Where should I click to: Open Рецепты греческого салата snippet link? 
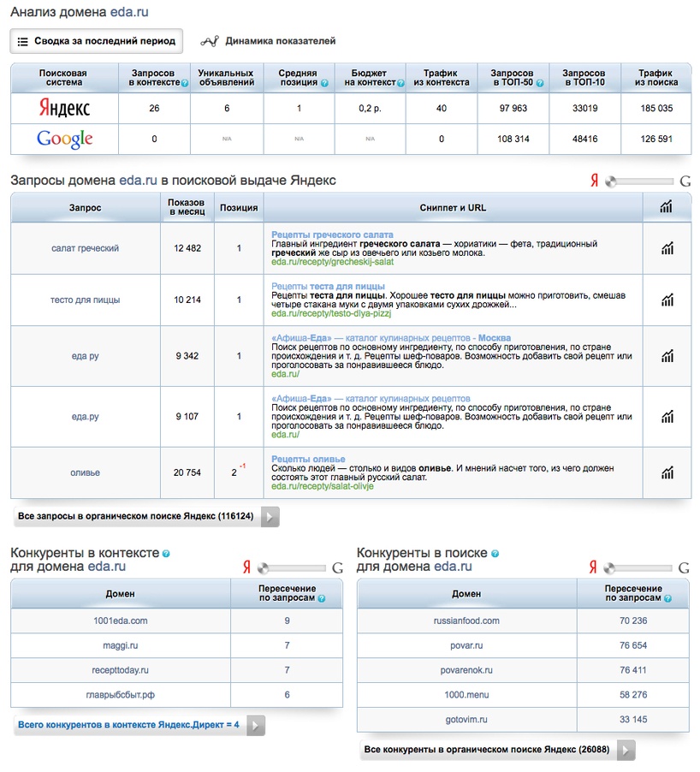tap(332, 235)
